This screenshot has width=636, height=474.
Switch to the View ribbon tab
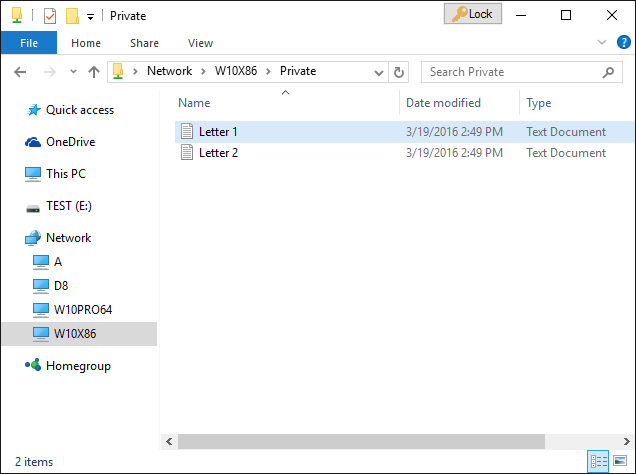click(200, 43)
